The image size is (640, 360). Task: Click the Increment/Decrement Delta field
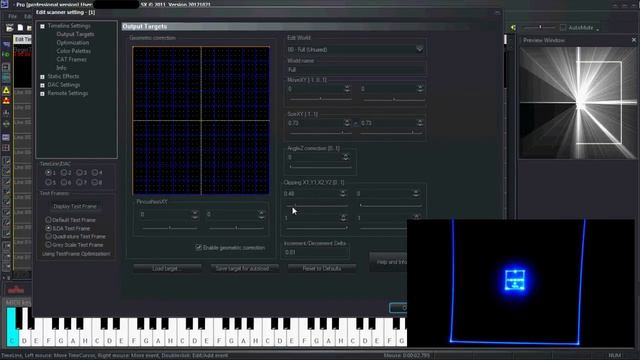pos(317,252)
